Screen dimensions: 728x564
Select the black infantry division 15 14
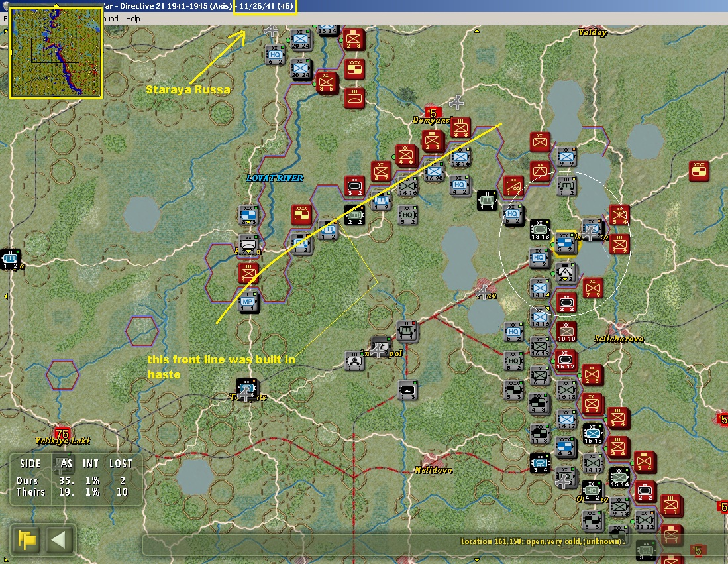pyautogui.click(x=619, y=478)
